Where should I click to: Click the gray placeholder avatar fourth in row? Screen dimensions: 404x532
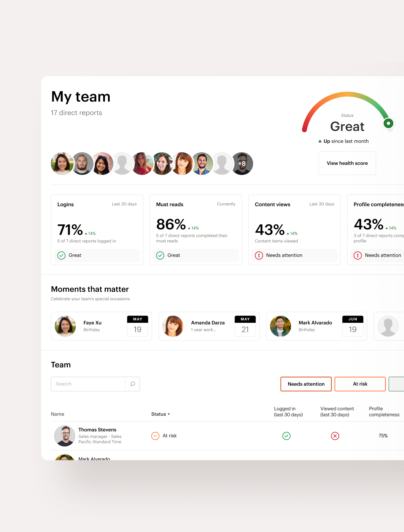coord(122,164)
